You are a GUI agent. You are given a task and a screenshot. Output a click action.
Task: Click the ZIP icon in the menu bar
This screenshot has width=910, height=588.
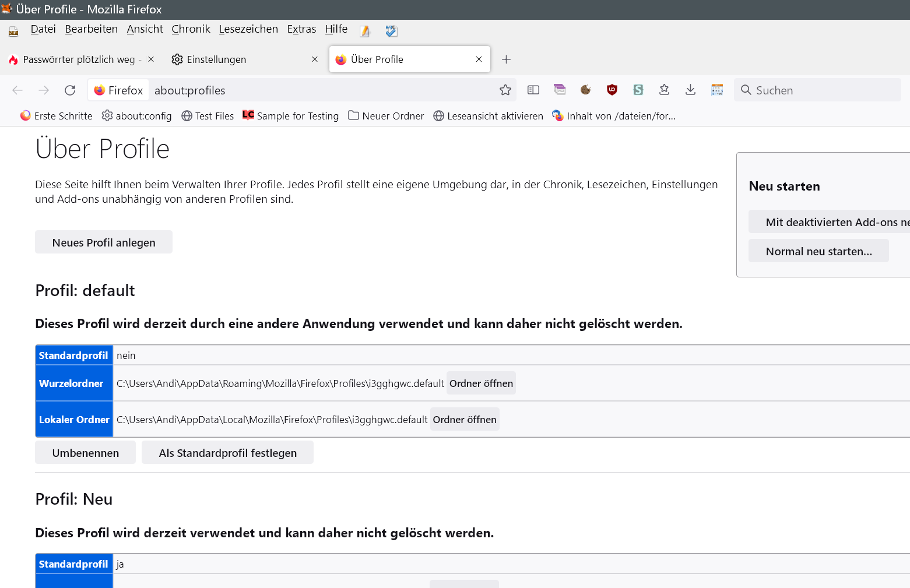point(13,31)
